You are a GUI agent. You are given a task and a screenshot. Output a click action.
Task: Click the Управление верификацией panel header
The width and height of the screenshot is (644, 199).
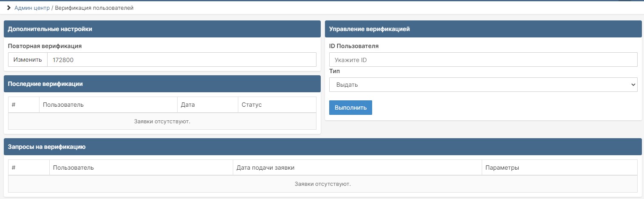point(483,29)
